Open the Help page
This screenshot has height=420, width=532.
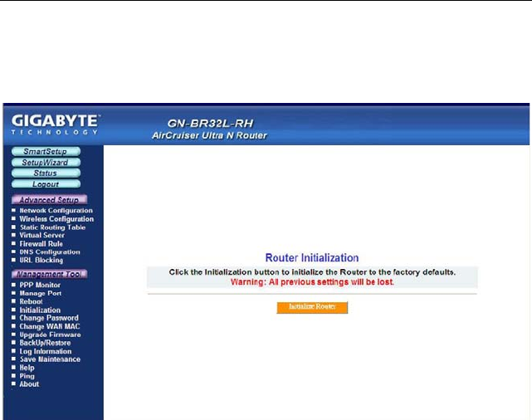(x=27, y=368)
